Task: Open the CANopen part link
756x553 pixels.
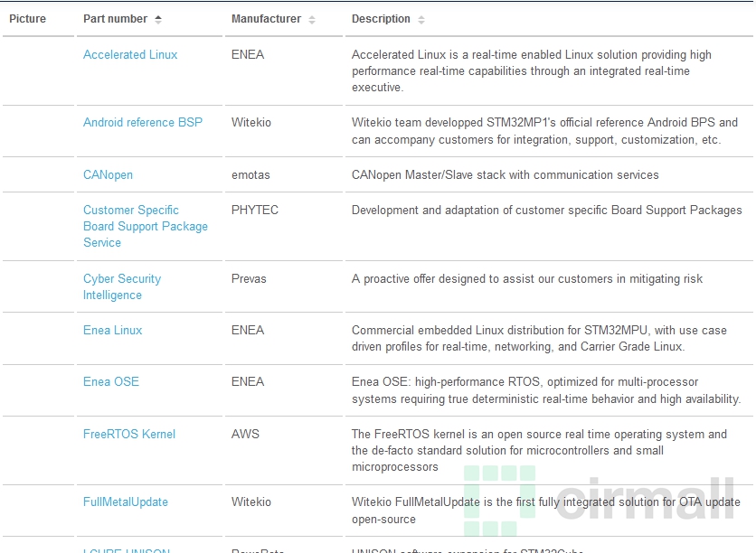Action: (108, 175)
